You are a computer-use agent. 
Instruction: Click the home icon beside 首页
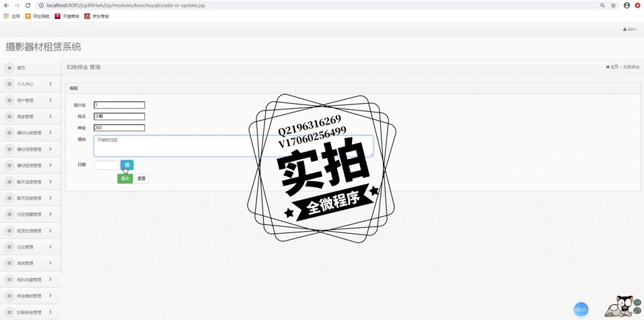pos(9,68)
